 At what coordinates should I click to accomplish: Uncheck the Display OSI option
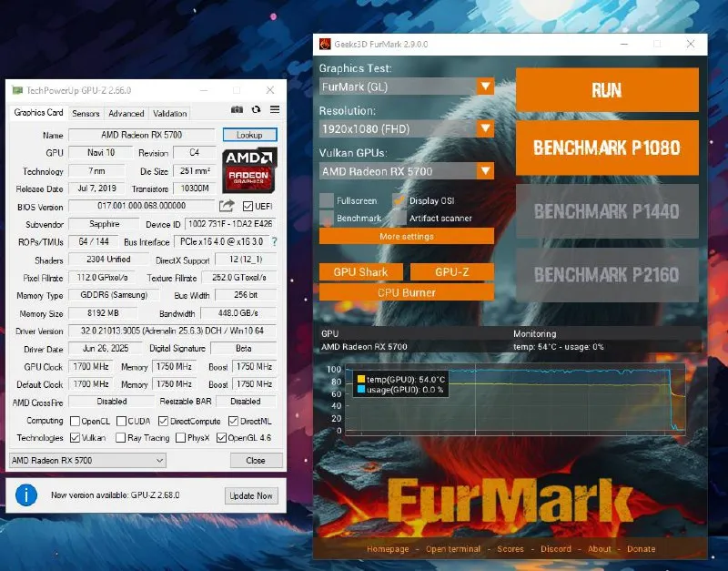coord(399,200)
